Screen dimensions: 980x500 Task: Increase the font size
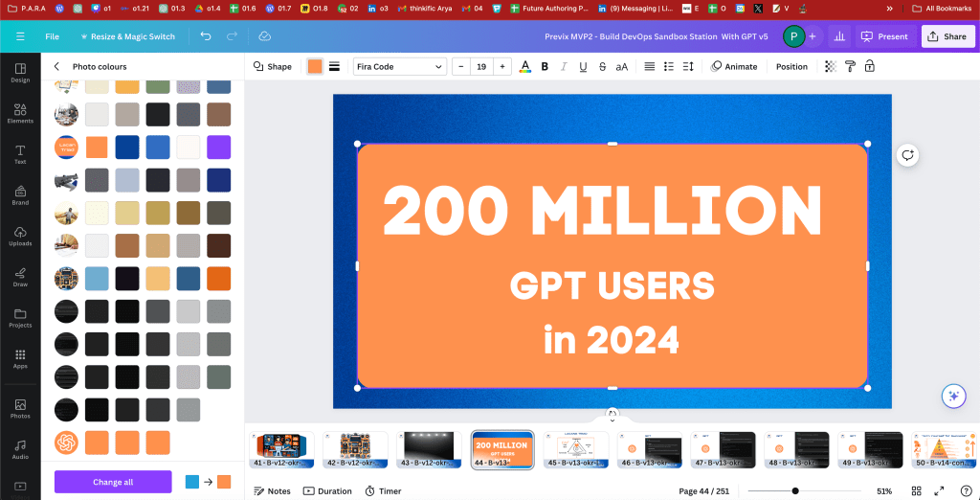point(502,66)
